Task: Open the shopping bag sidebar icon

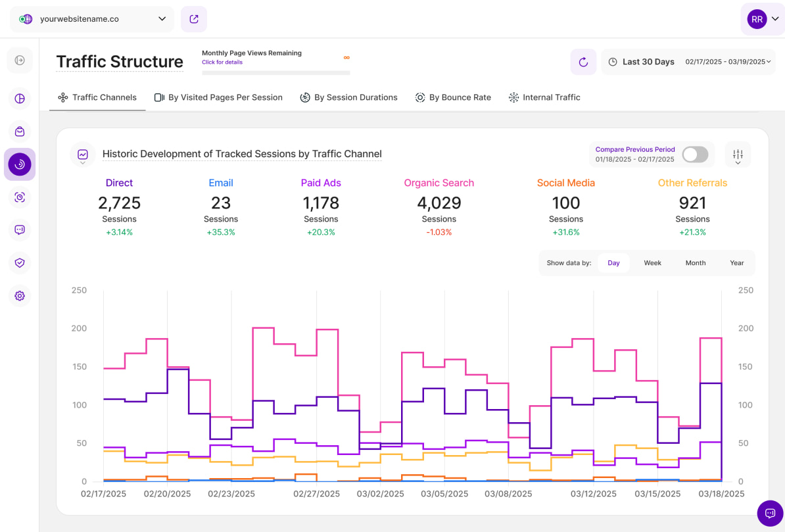Action: coord(20,132)
